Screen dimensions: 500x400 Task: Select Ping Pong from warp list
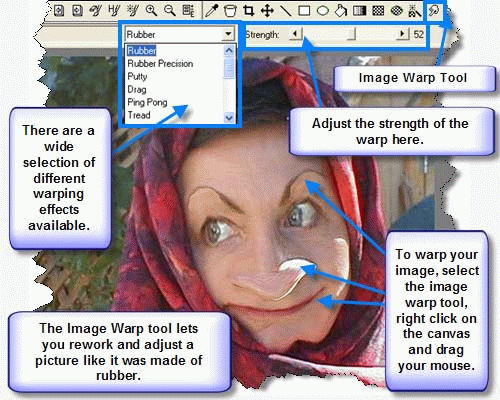click(147, 102)
